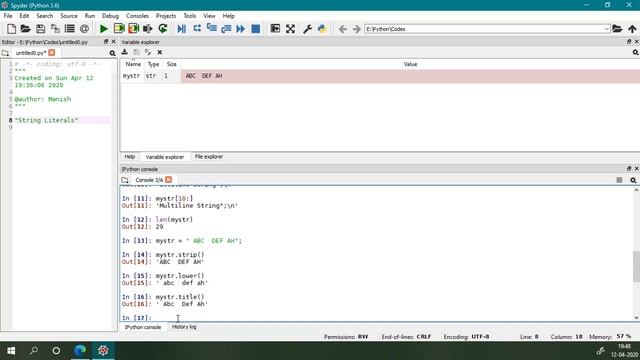
Task: Open Microsoft Edge from the taskbar
Action: [80, 351]
